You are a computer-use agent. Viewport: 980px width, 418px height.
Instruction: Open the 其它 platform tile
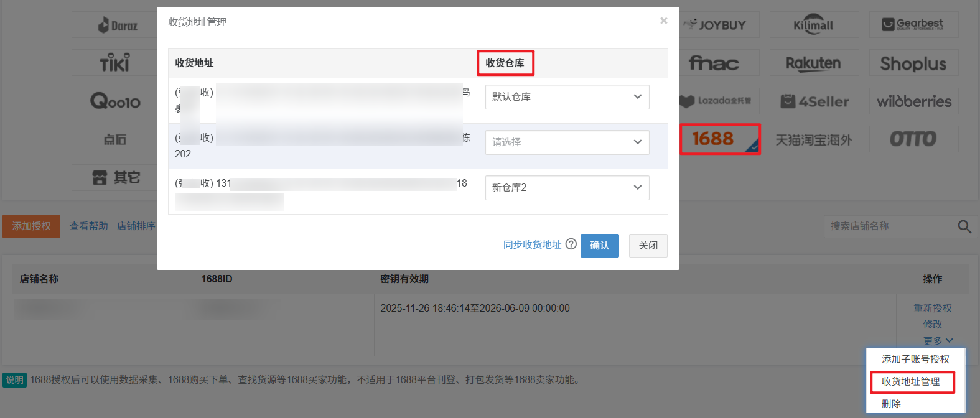[x=116, y=177]
